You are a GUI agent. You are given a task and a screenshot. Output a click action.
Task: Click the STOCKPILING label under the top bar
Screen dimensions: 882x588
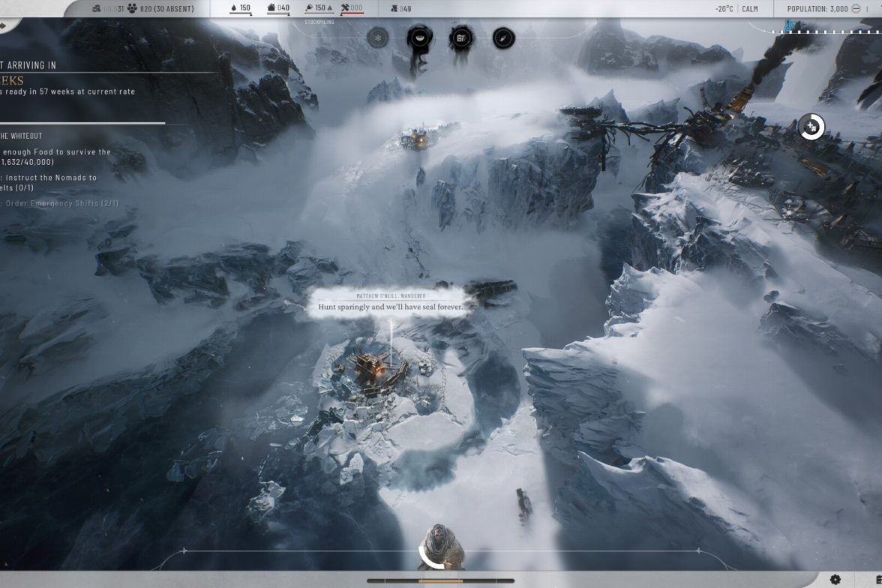pos(319,22)
